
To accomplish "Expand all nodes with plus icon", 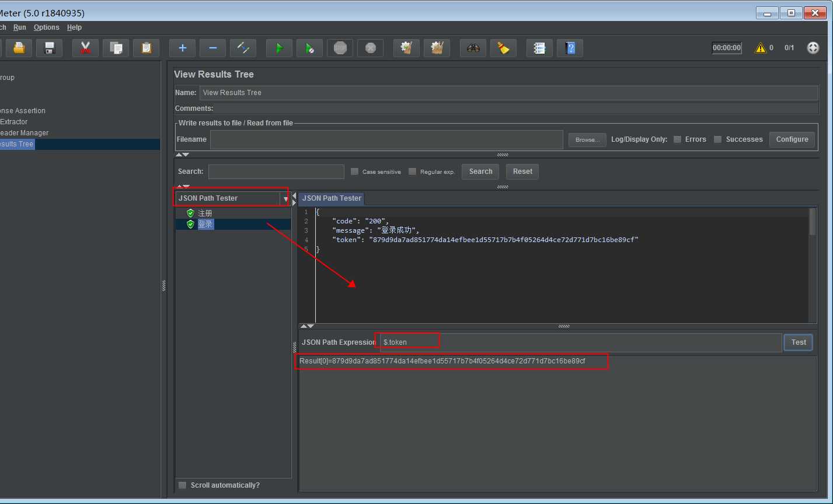I will coord(183,48).
